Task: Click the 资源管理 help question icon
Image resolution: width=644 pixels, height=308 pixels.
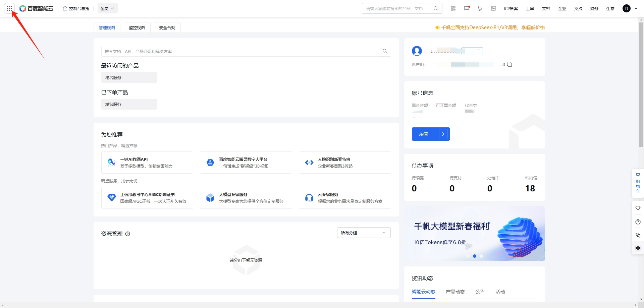Action: [128, 234]
